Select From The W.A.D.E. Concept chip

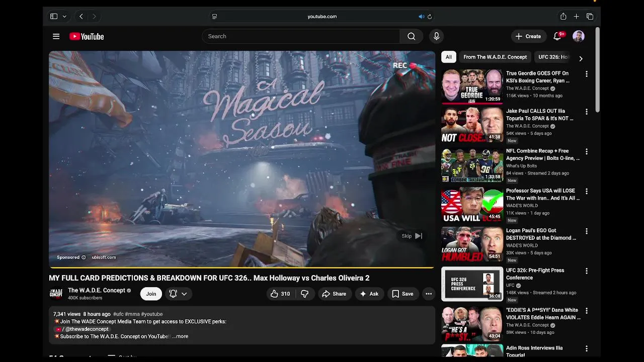click(495, 57)
